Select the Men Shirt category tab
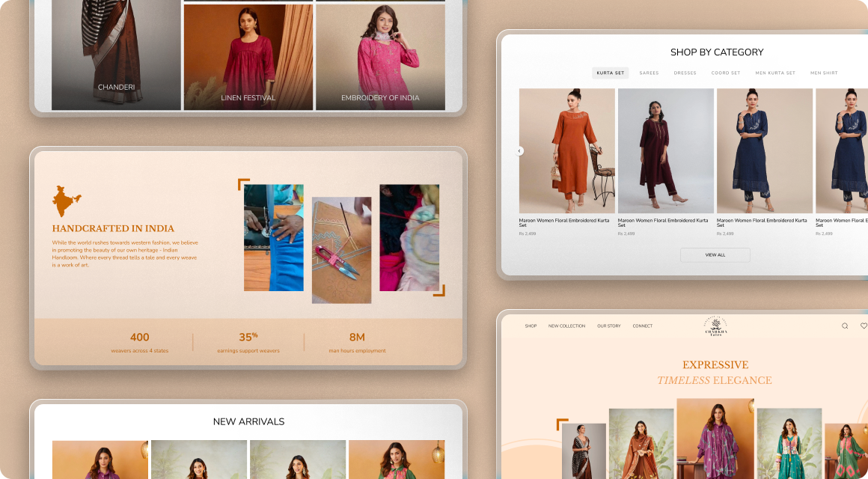 pos(824,73)
